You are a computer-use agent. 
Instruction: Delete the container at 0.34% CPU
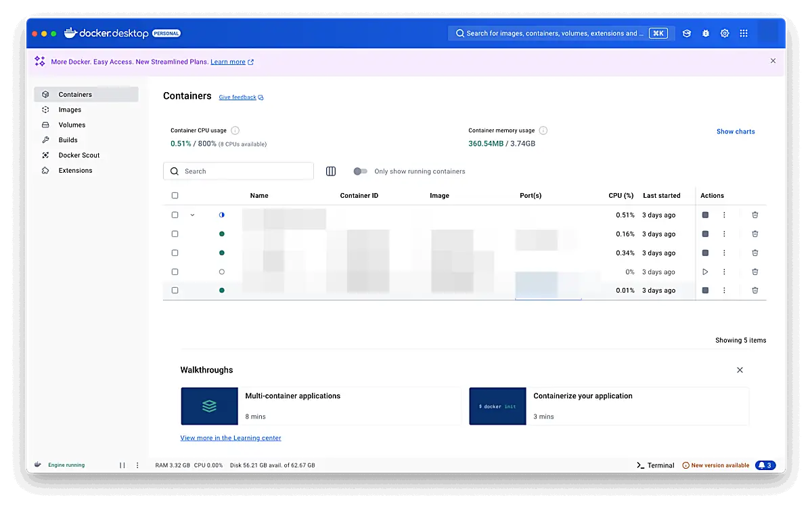pos(755,253)
